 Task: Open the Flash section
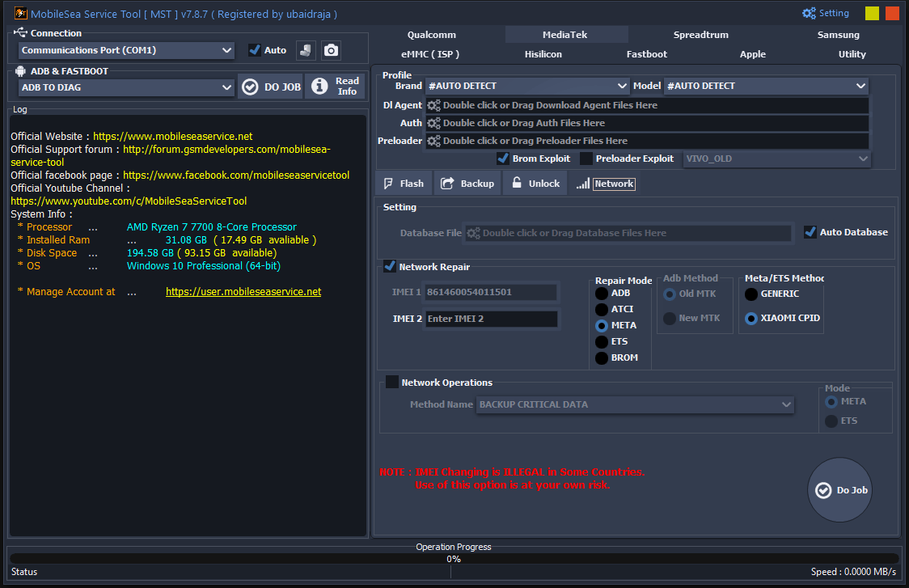click(404, 184)
